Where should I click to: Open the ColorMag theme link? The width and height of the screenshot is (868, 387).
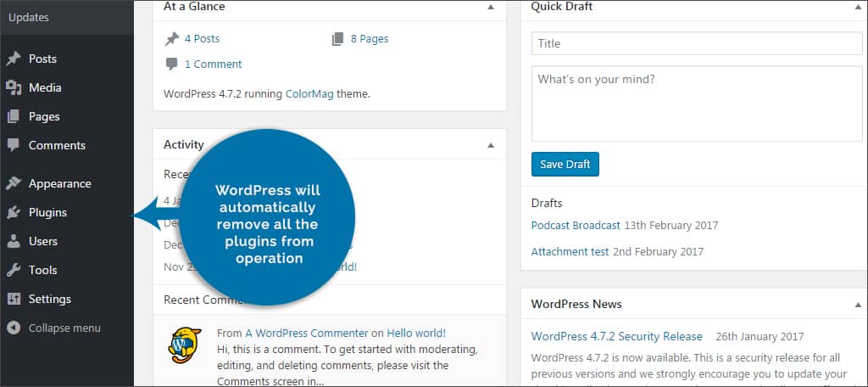tap(309, 93)
